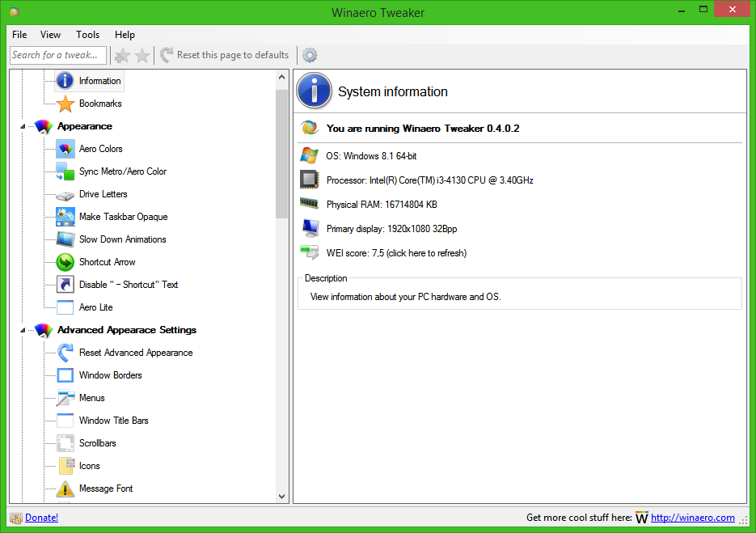Maximize the Winaero Tweaker window
Screen dimensions: 756x533
(x=703, y=10)
